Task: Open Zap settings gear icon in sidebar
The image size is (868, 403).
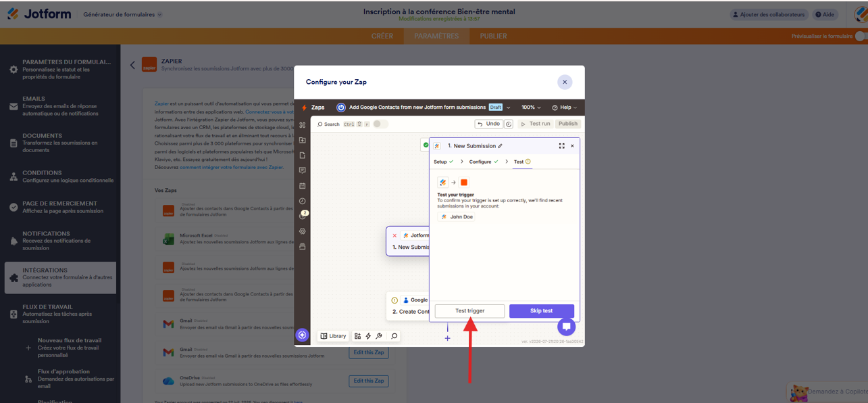Action: pos(302,231)
